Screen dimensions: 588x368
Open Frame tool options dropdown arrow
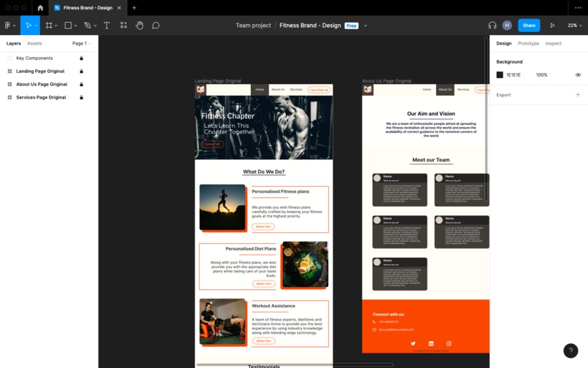coord(56,26)
